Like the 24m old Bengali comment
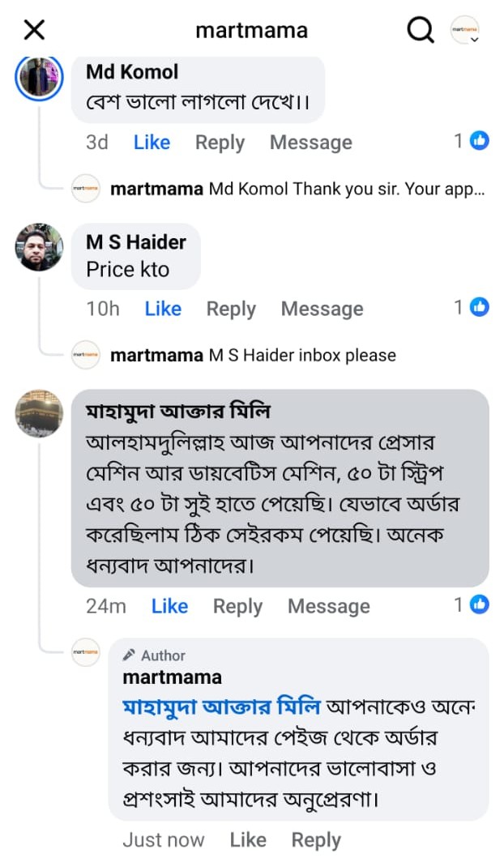 [x=169, y=606]
